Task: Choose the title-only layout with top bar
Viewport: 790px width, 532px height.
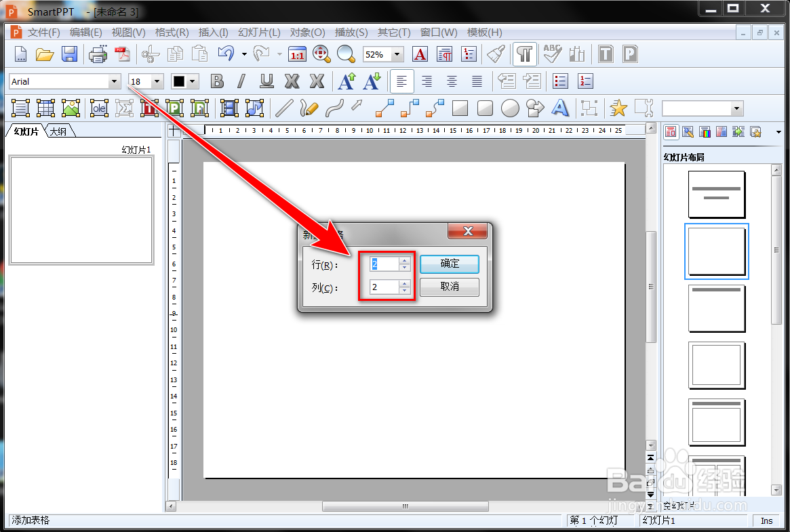Action: click(x=717, y=308)
